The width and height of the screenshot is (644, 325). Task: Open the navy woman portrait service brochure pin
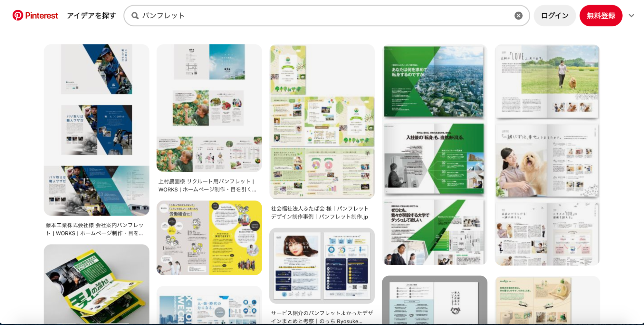[322, 266]
